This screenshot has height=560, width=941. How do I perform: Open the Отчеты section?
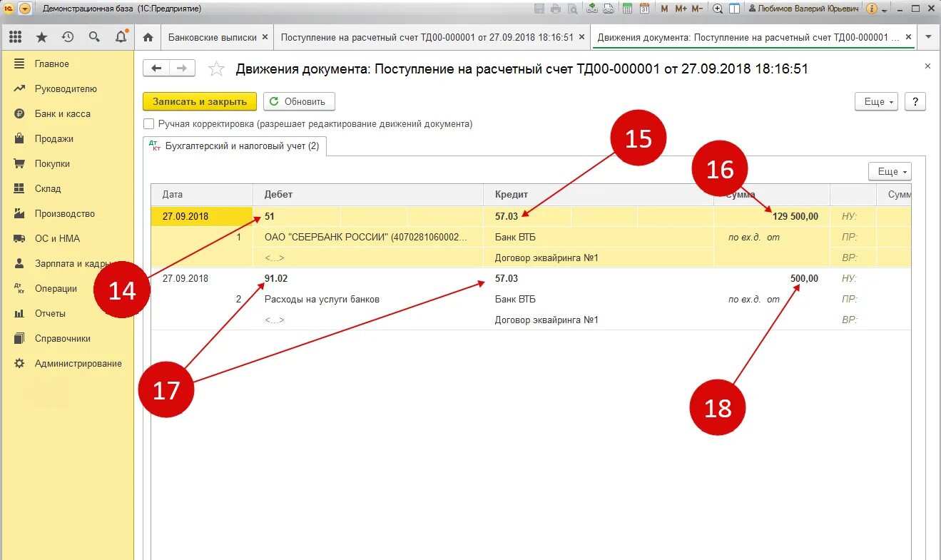point(50,313)
